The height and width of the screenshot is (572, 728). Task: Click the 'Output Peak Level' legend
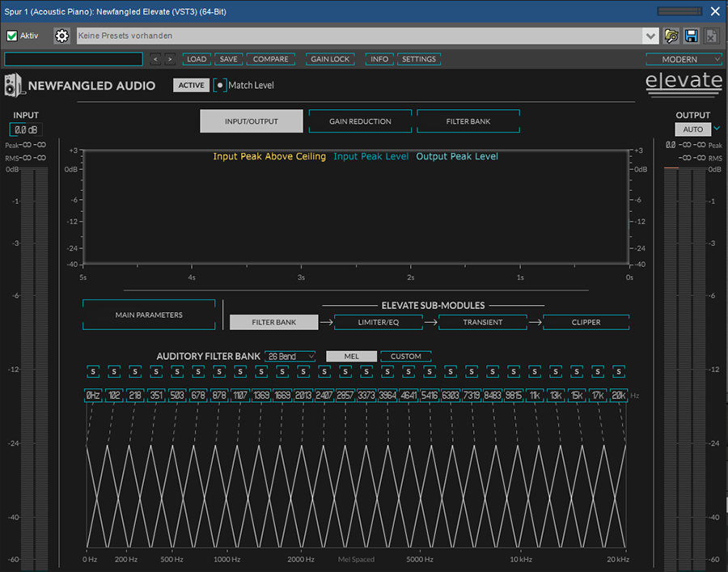pyautogui.click(x=457, y=156)
